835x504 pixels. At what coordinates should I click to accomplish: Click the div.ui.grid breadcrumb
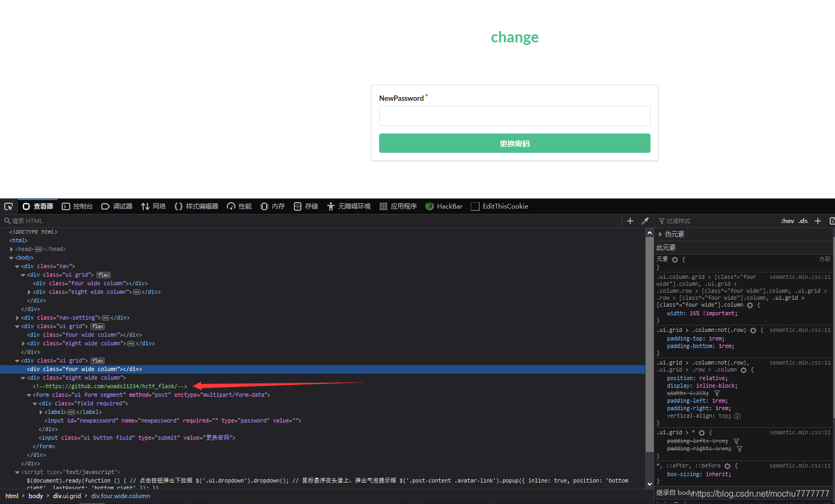67,496
